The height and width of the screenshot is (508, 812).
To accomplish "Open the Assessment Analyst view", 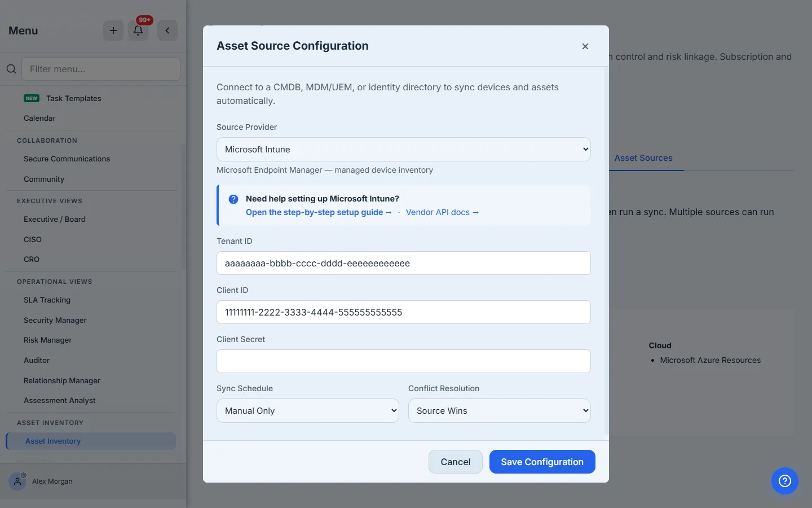I will [60, 401].
